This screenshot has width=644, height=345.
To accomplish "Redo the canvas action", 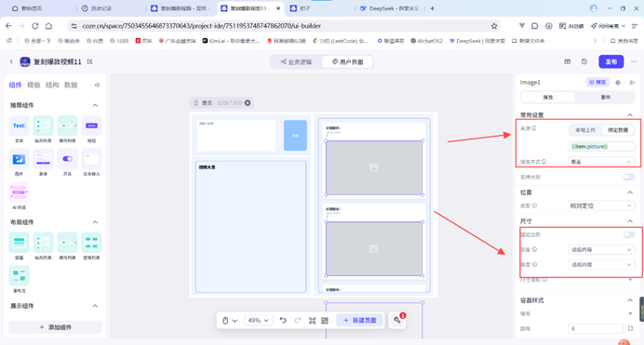I will pos(298,321).
